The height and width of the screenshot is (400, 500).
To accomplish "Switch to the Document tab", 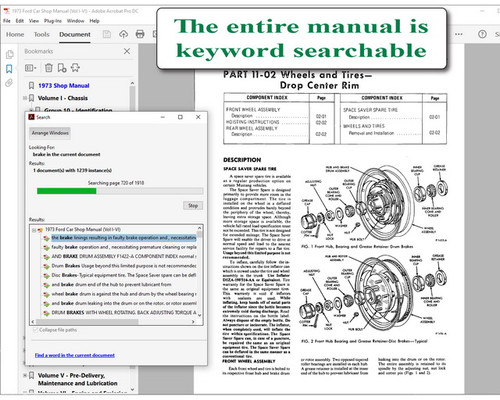I will pyautogui.click(x=75, y=34).
